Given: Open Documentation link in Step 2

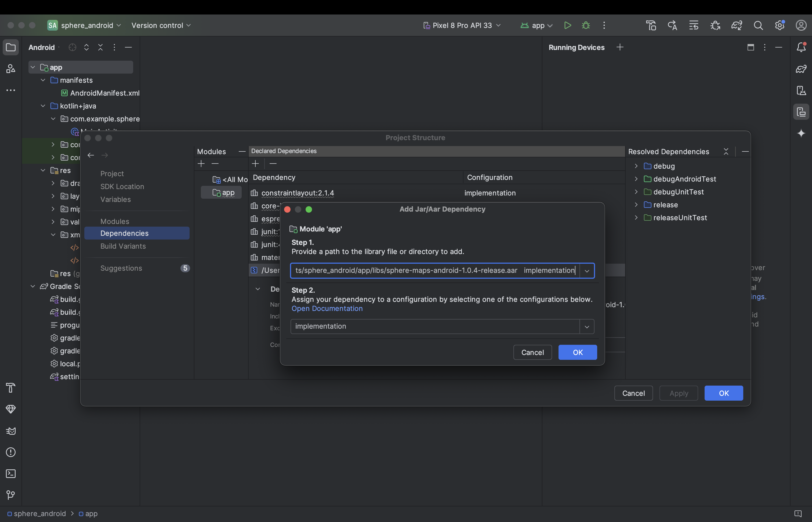Looking at the screenshot, I should (x=327, y=309).
